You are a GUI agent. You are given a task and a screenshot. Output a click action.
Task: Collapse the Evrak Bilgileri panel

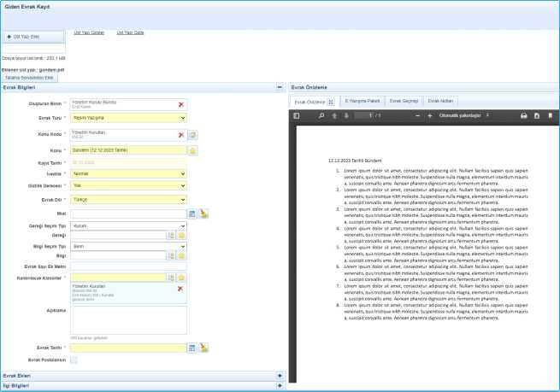pos(279,87)
